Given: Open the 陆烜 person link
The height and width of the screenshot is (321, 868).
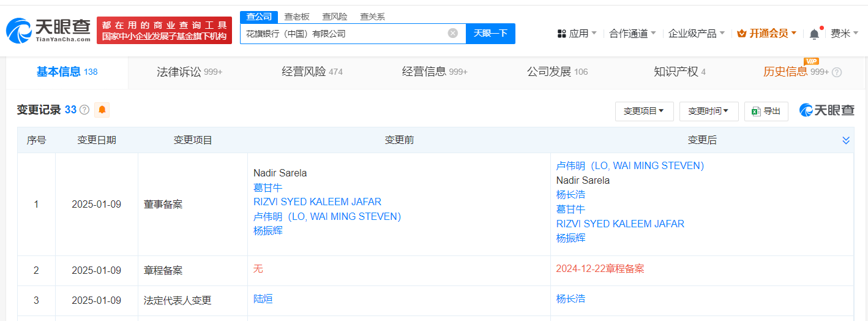Looking at the screenshot, I should click(x=263, y=299).
